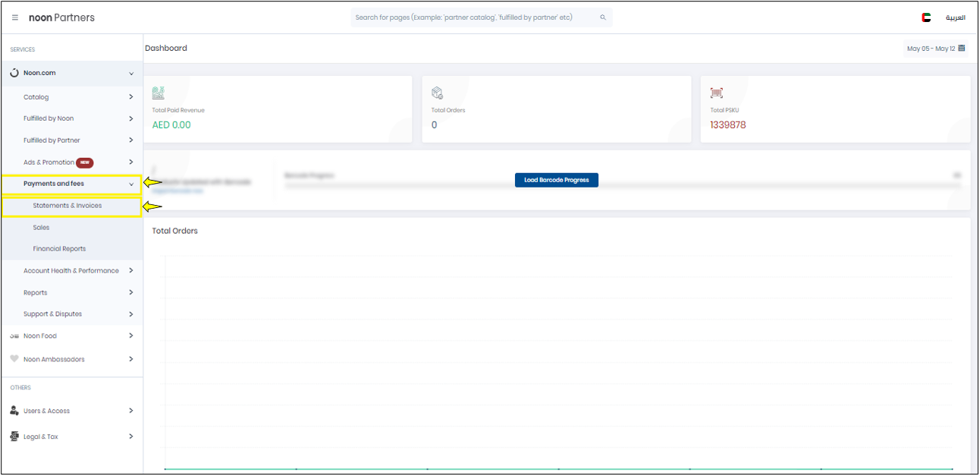Click the Total Orders box icon
The width and height of the screenshot is (980, 476).
point(437,93)
